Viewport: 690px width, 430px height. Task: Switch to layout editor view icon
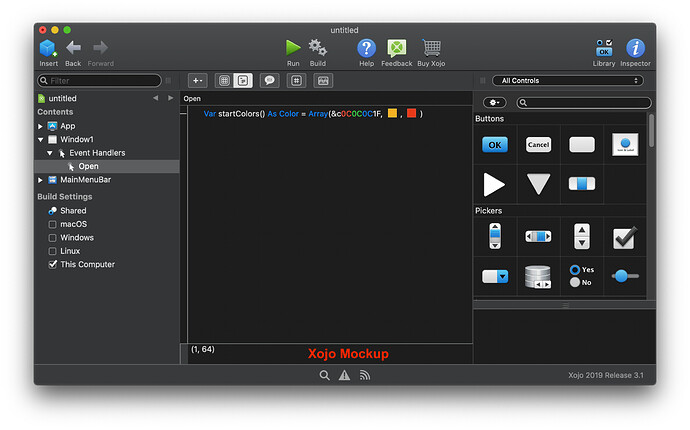(224, 81)
